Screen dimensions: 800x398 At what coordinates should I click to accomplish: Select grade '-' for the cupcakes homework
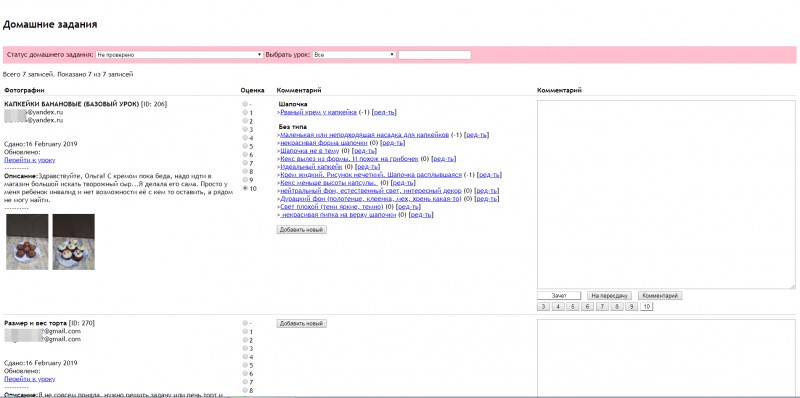[245, 104]
